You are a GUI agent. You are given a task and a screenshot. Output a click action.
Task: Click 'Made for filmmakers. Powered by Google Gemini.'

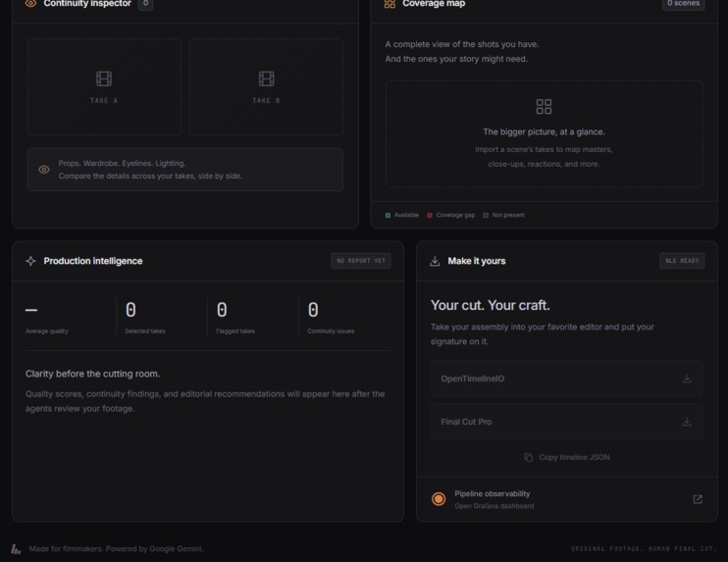coord(116,549)
